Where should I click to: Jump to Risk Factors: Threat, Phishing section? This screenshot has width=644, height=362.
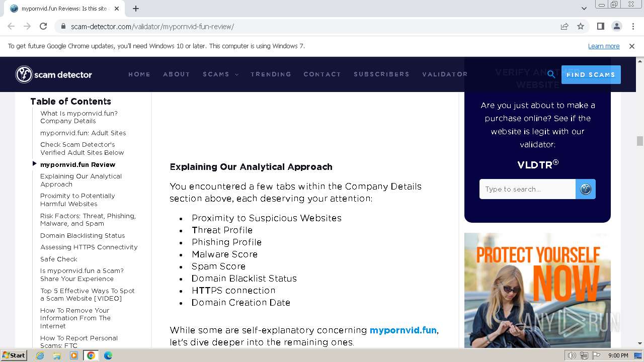pyautogui.click(x=88, y=220)
